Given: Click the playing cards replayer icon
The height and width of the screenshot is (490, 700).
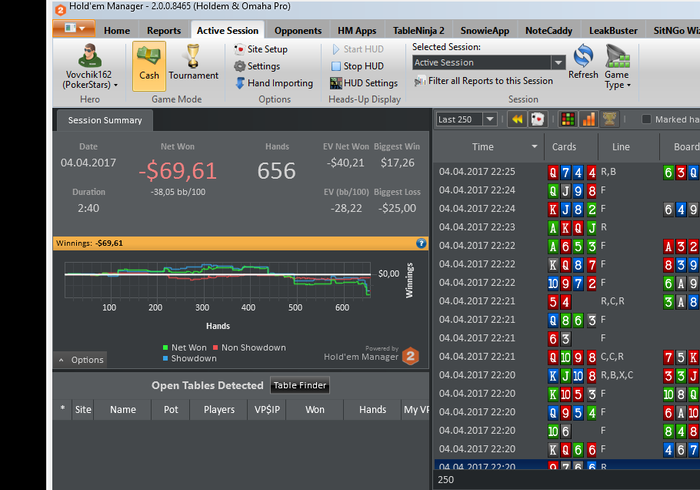Looking at the screenshot, I should coord(538,120).
